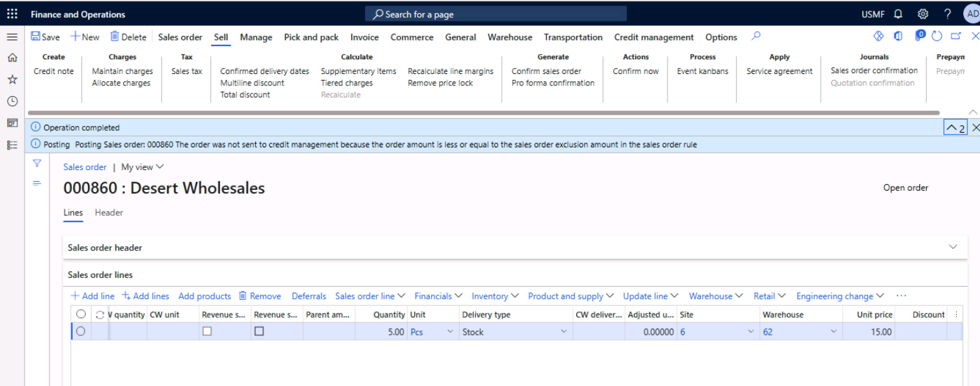
Task: Open the page in a new window icon
Action: pos(956,37)
